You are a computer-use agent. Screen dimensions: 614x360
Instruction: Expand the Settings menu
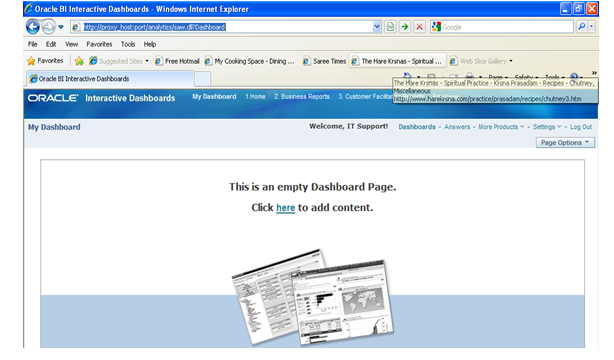pos(547,127)
